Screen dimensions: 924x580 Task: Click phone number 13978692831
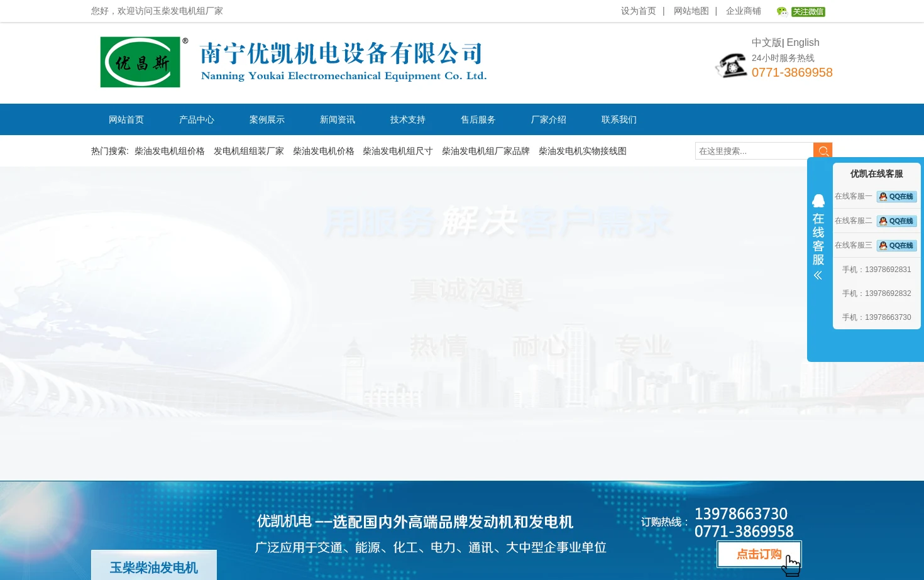[888, 270]
